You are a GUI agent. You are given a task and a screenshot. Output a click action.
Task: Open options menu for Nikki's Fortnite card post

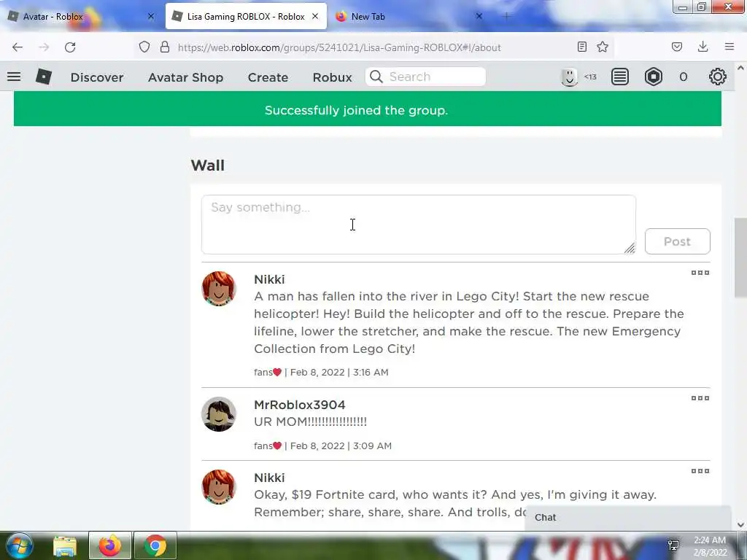pos(700,471)
